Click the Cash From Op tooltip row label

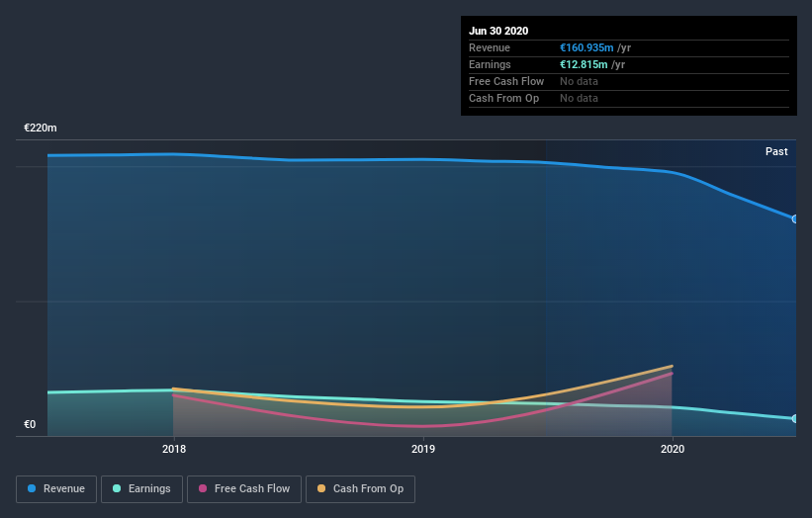coord(503,98)
